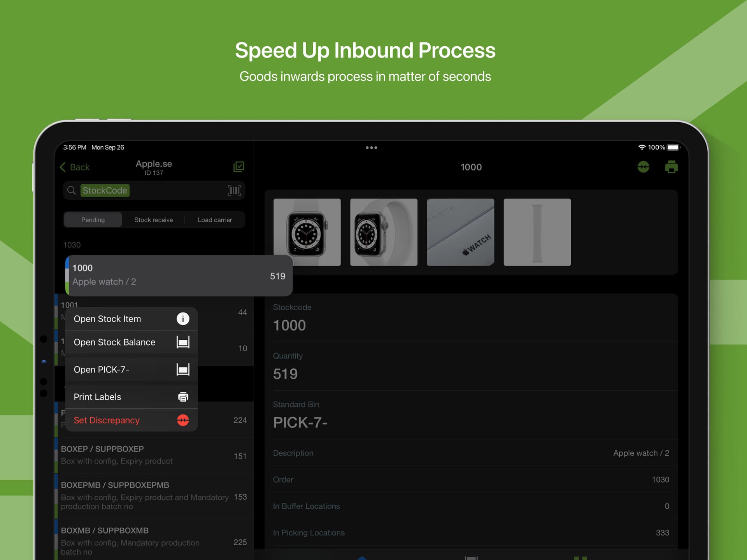Viewport: 747px width, 560px height.
Task: Click the search magnifier icon
Action: (72, 190)
